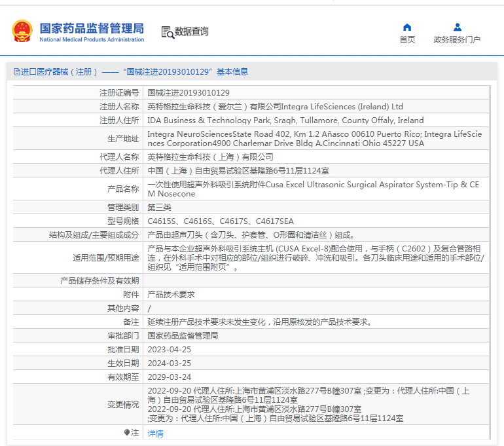504x446 pixels.
Task: Click the 有效期至 label
Action: click(x=123, y=377)
